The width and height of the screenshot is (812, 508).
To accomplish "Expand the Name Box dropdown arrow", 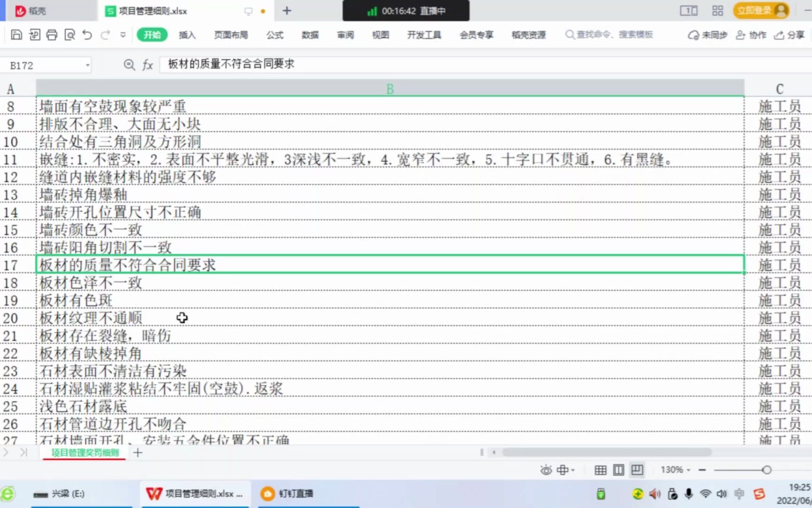I will (87, 65).
